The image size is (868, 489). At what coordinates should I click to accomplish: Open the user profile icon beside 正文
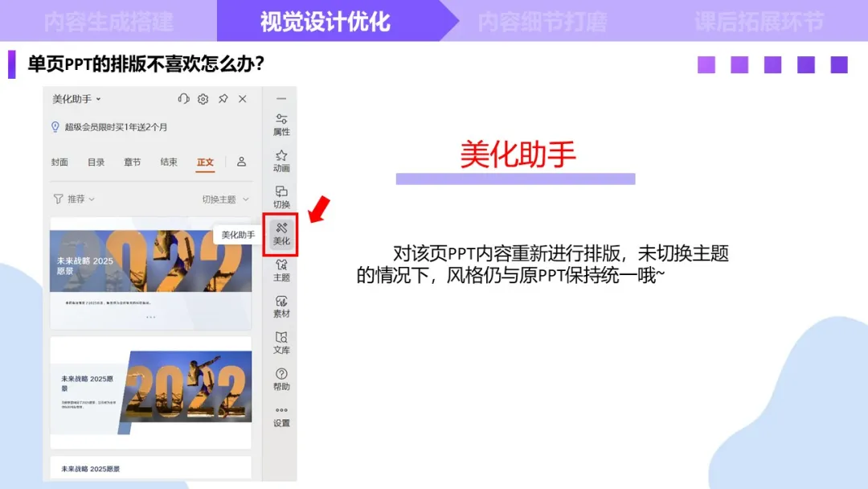(x=241, y=162)
